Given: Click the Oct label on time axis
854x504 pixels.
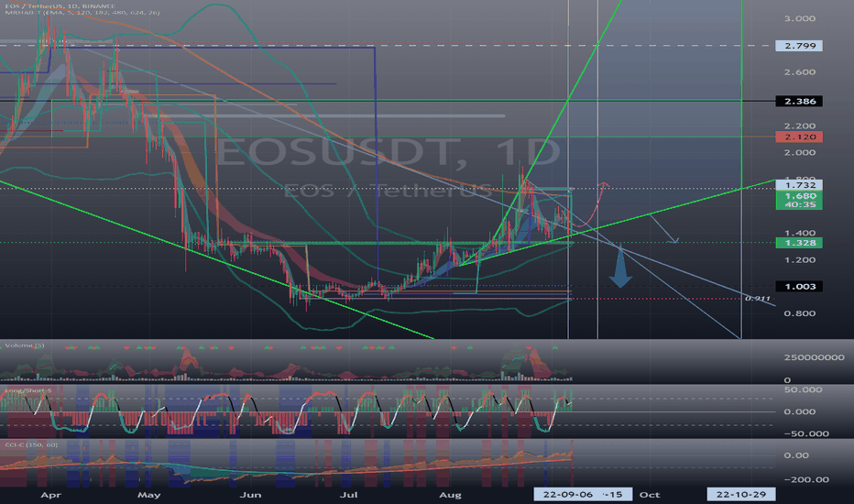Looking at the screenshot, I should tap(650, 495).
